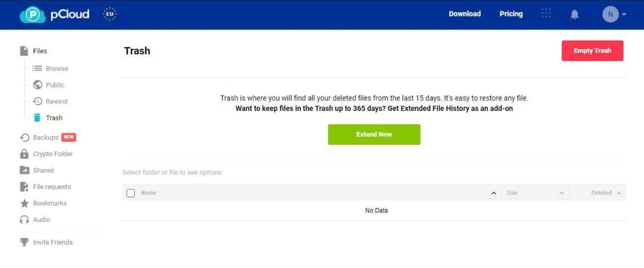Sort by Name column arrow
Screen dimensions: 644x268
point(493,193)
